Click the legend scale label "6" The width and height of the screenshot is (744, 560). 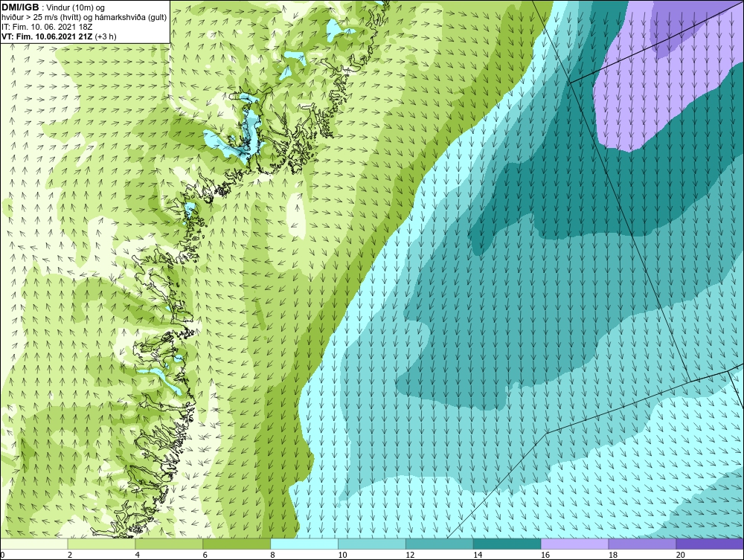(x=205, y=555)
